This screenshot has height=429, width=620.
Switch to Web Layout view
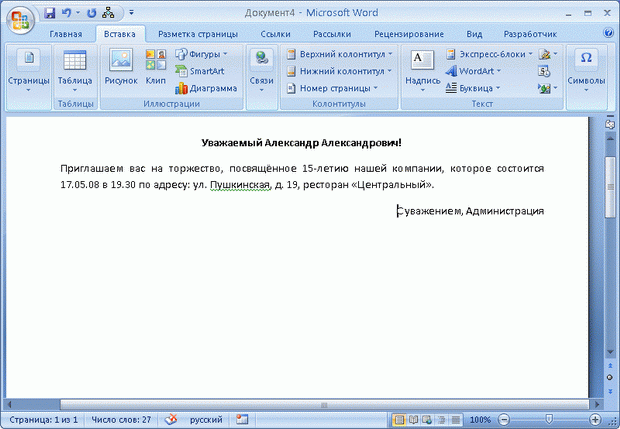pos(427,420)
